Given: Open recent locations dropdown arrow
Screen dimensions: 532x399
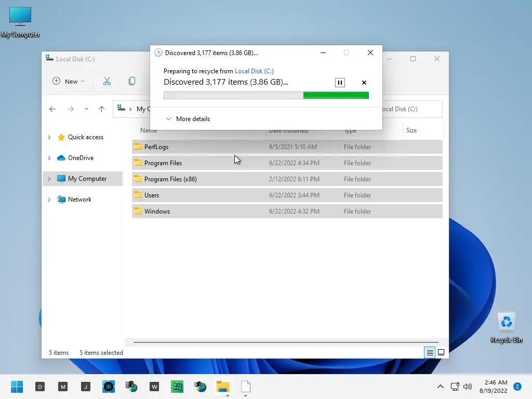Looking at the screenshot, I should tap(86, 109).
